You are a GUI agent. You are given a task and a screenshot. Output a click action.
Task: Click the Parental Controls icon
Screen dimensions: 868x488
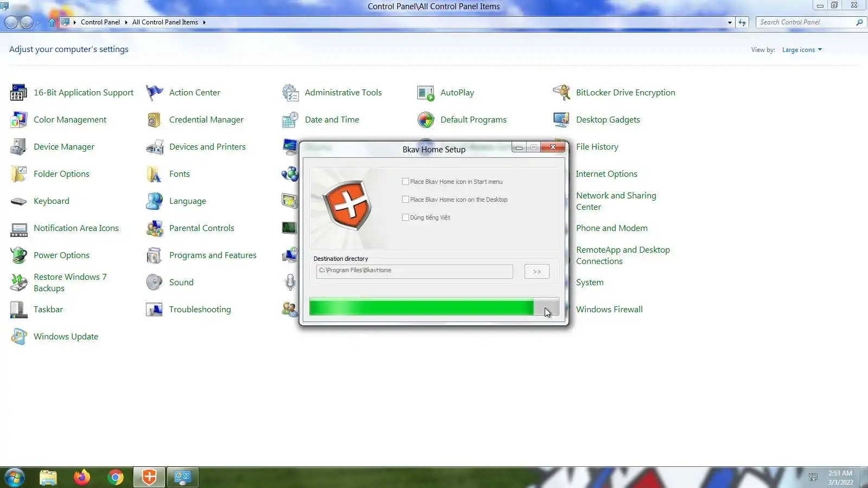click(154, 228)
